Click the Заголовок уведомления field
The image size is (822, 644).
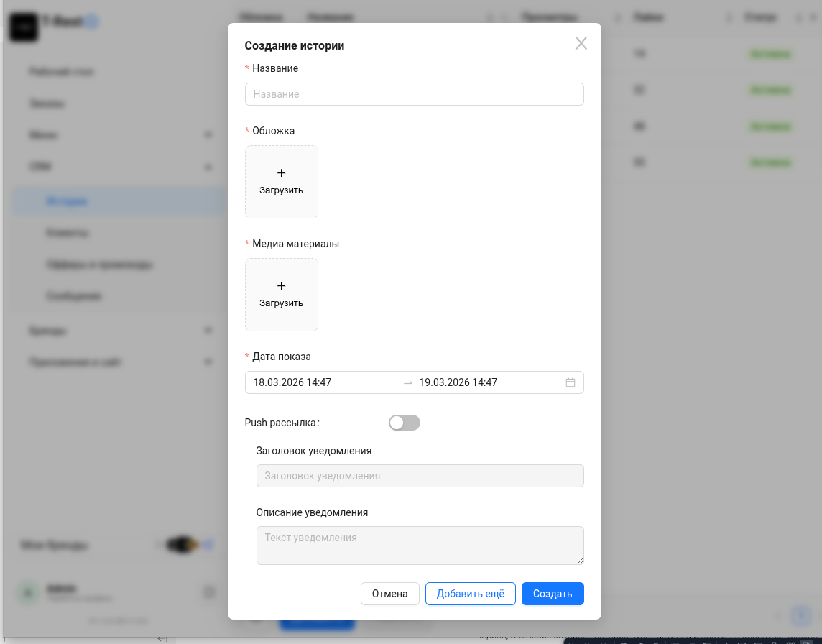click(420, 476)
